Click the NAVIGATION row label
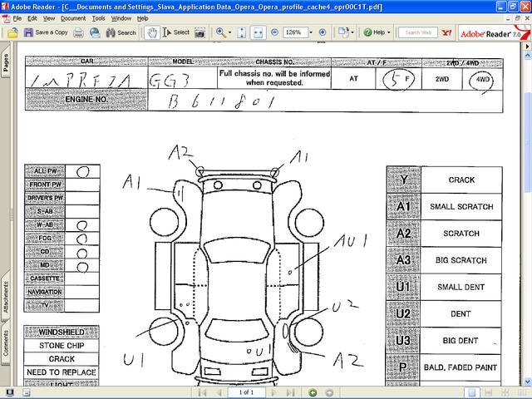 click(x=44, y=292)
